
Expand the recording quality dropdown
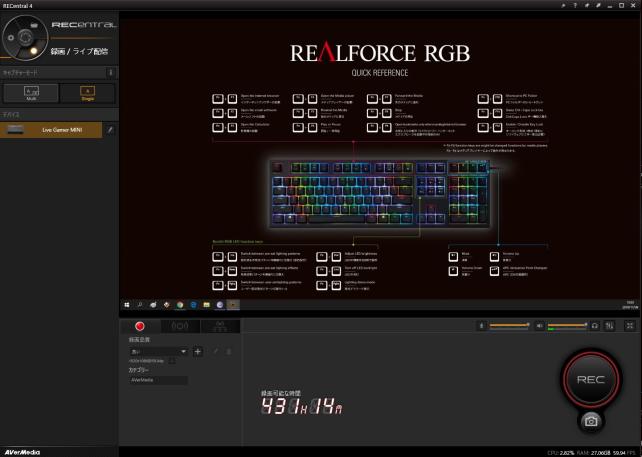(158, 352)
